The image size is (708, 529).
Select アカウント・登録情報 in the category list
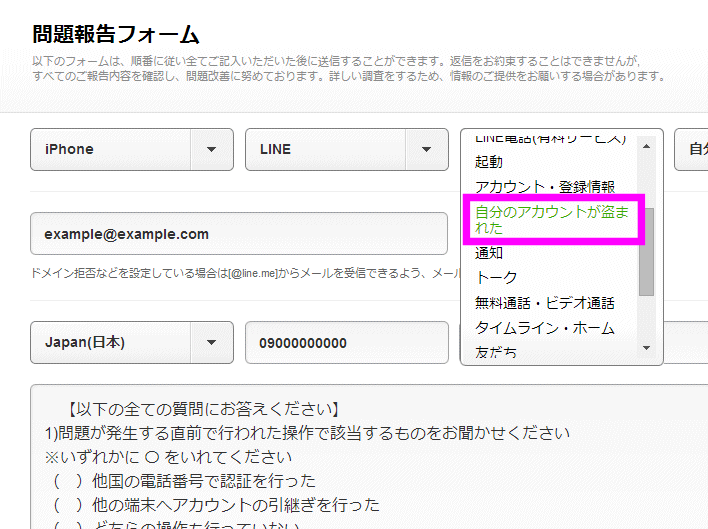(545, 186)
